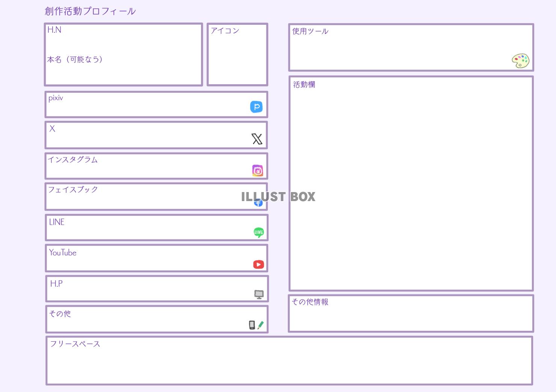Click inside the フリースペース box

pos(289,363)
